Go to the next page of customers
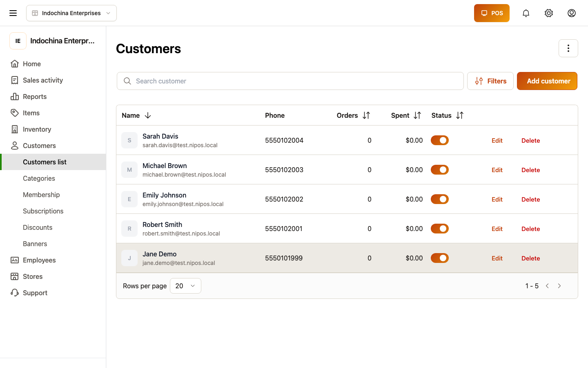Viewport: 588px width, 368px height. pyautogui.click(x=559, y=286)
